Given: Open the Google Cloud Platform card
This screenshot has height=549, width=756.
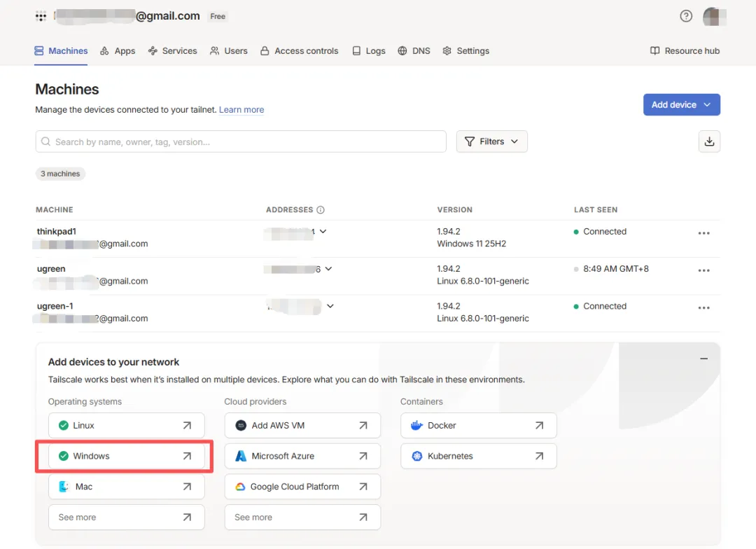Looking at the screenshot, I should [302, 487].
